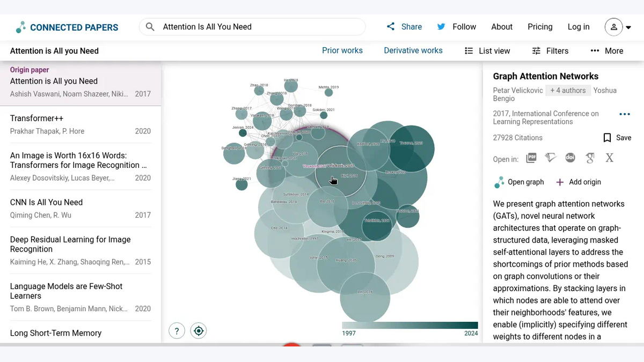Image resolution: width=644 pixels, height=362 pixels.
Task: Click the Graph Attention Networks title
Action: [546, 76]
